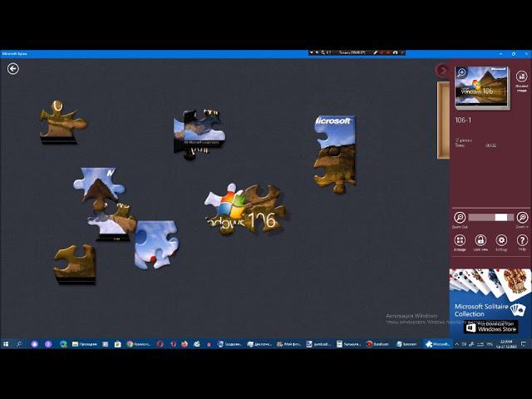Select the brown piece at bottom left
532x399 pixels.
pos(75,264)
